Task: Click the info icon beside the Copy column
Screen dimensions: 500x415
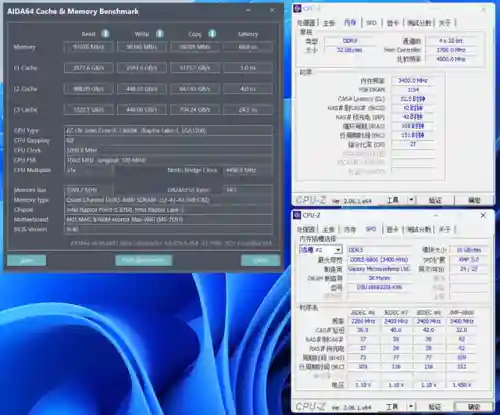Action: pyautogui.click(x=212, y=34)
